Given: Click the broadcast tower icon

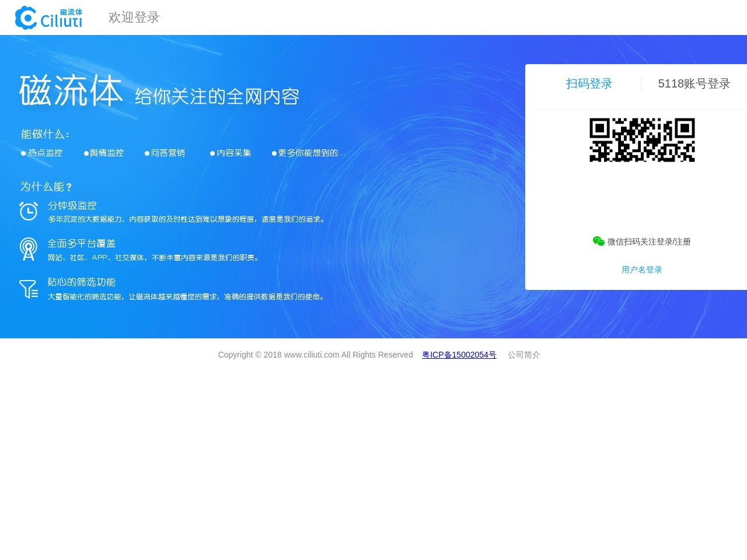Looking at the screenshot, I should click(28, 249).
